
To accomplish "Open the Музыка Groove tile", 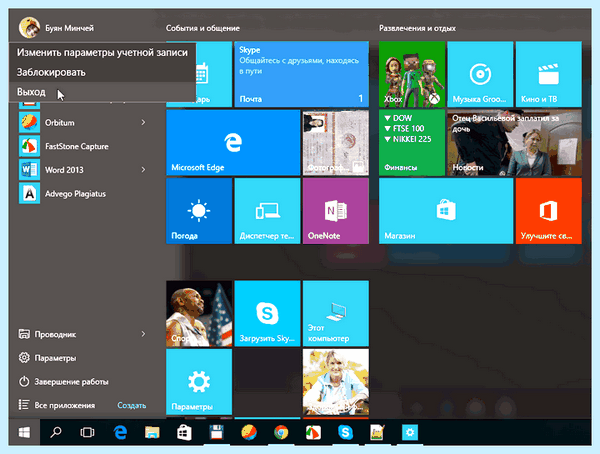I will [480, 74].
